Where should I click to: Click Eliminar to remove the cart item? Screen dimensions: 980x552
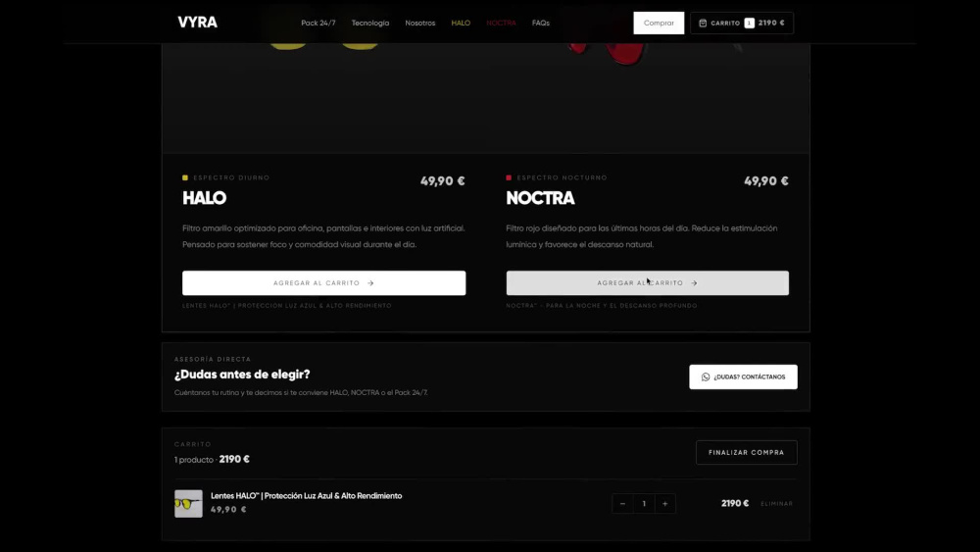[x=777, y=504]
